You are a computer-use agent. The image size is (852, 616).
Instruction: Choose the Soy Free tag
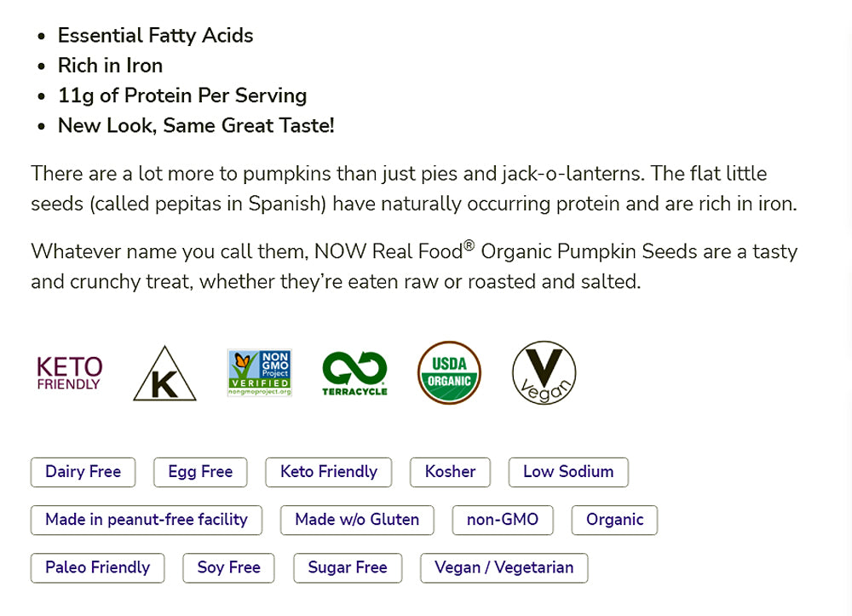(228, 567)
